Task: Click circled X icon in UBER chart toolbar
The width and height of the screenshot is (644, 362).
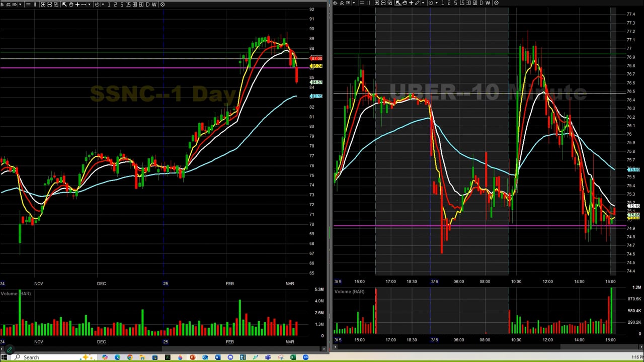Action: coord(496,3)
